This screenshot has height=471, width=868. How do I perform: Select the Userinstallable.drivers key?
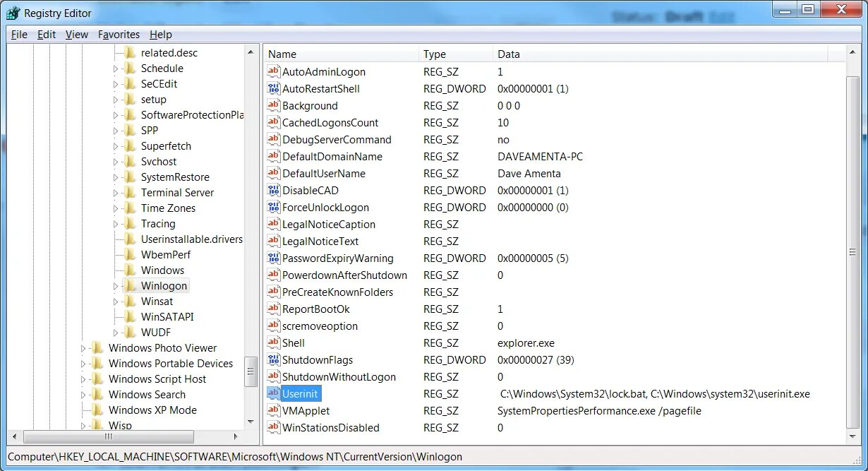191,239
